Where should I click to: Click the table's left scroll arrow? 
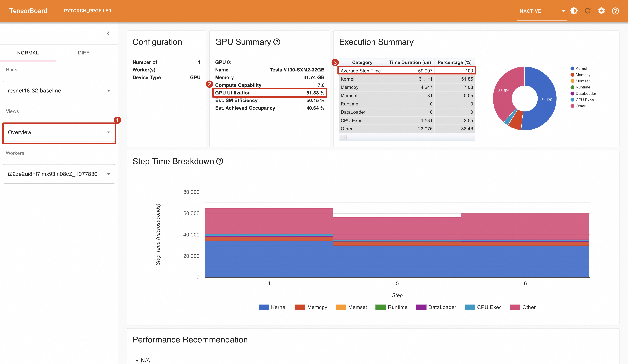tap(341, 137)
